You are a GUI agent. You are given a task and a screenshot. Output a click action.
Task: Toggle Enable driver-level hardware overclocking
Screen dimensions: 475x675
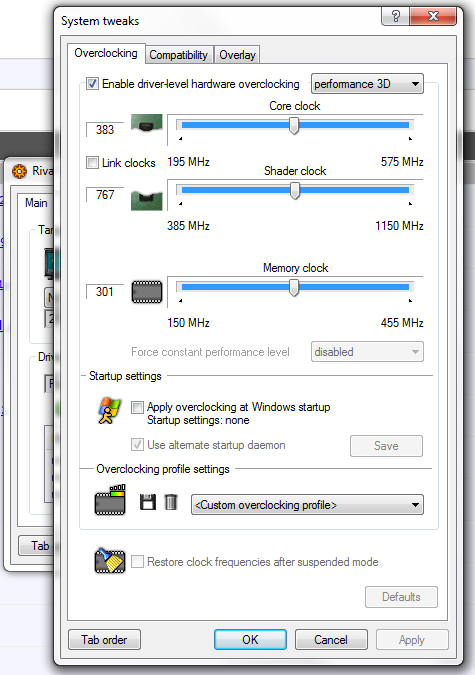(x=92, y=84)
